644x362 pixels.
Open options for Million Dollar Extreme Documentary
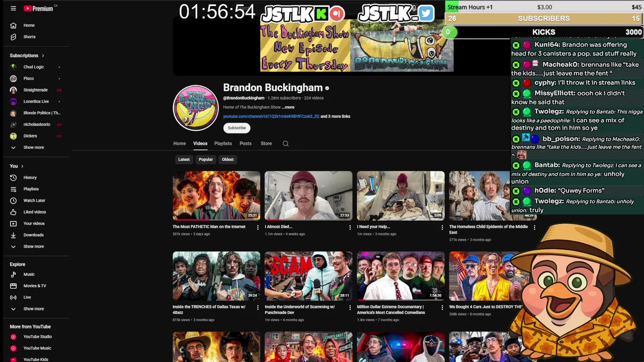coord(442,307)
